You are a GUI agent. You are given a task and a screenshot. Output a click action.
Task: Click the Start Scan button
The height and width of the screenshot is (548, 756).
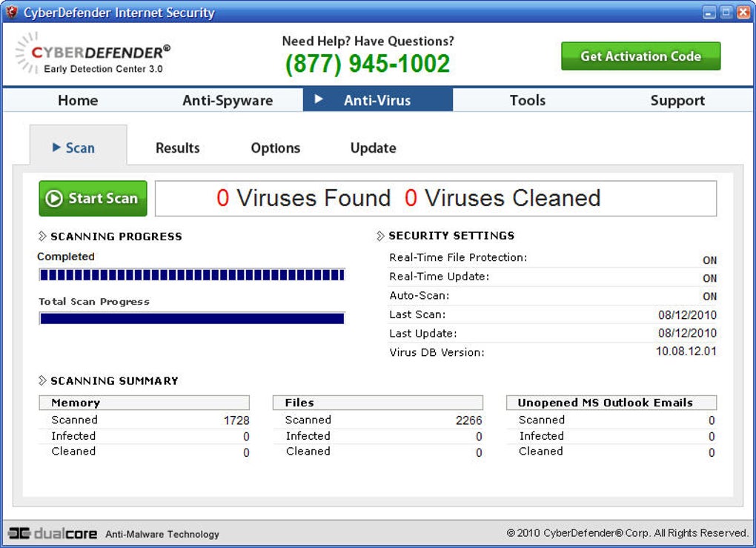pos(93,199)
